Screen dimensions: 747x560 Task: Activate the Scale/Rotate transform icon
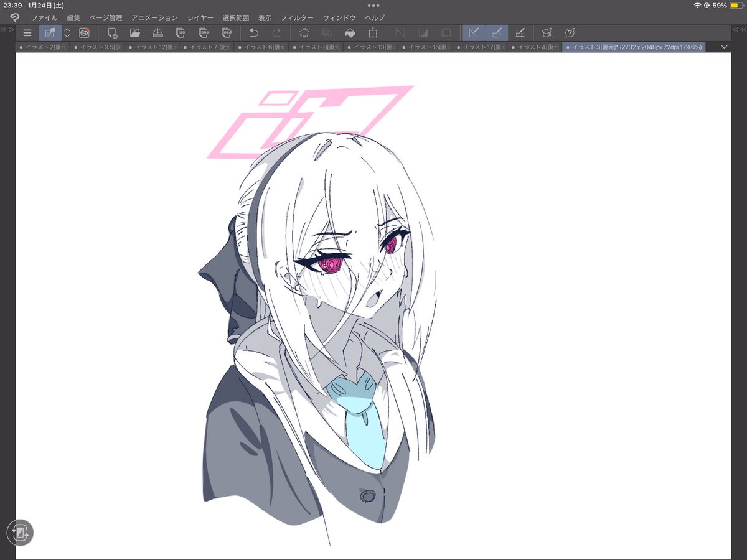coord(373,33)
